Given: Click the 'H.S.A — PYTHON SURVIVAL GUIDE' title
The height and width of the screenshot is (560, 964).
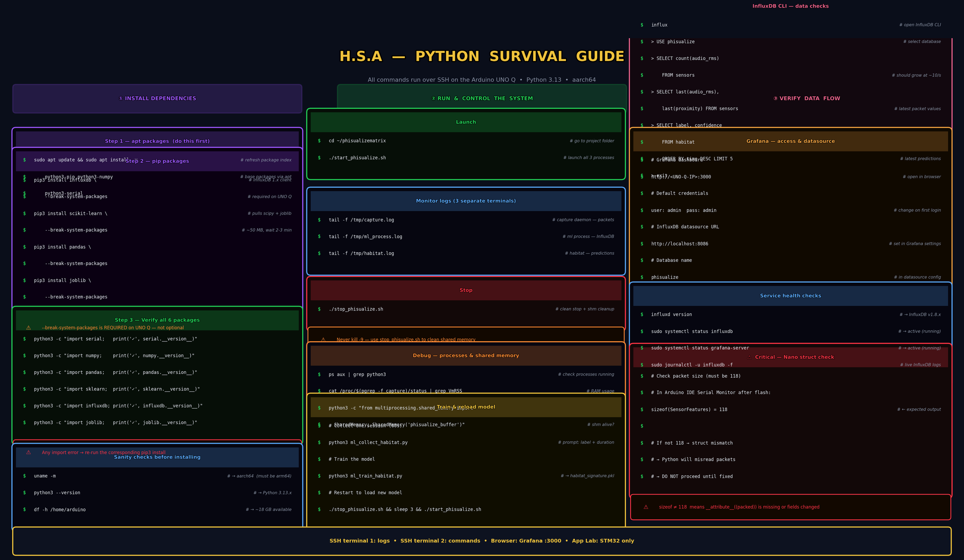Looking at the screenshot, I should [x=482, y=56].
